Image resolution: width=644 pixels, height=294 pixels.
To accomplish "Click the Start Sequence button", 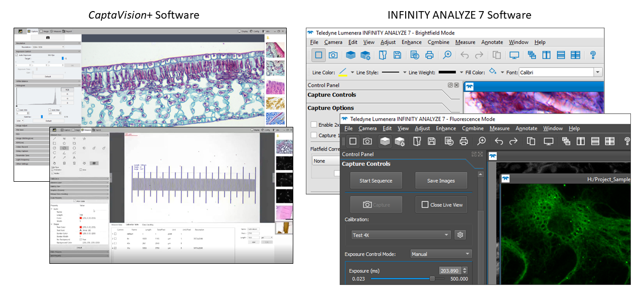I will click(375, 181).
